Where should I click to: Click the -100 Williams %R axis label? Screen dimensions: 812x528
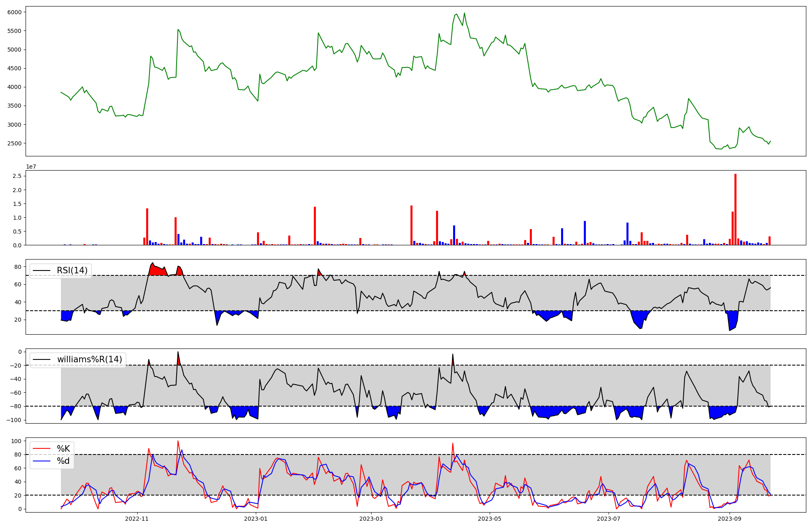pos(13,420)
